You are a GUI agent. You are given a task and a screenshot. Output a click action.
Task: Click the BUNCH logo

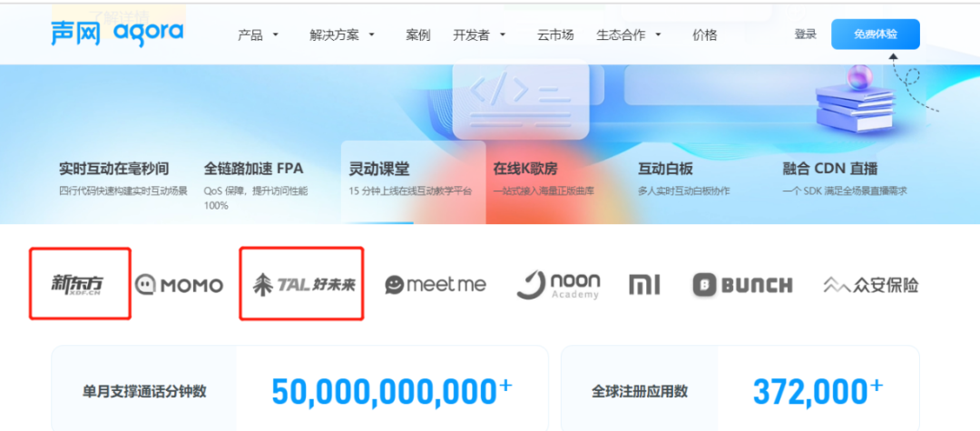(x=742, y=285)
